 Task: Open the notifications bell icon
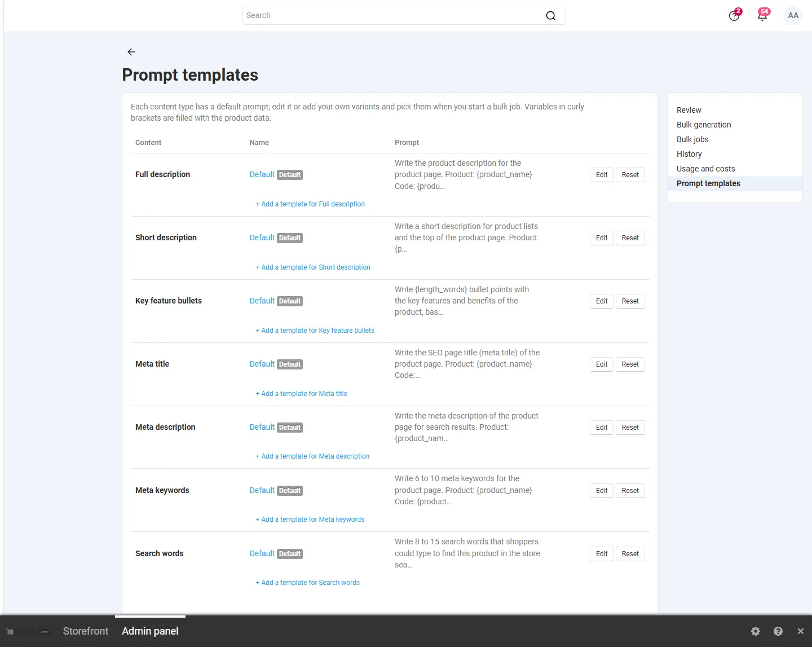coord(763,15)
